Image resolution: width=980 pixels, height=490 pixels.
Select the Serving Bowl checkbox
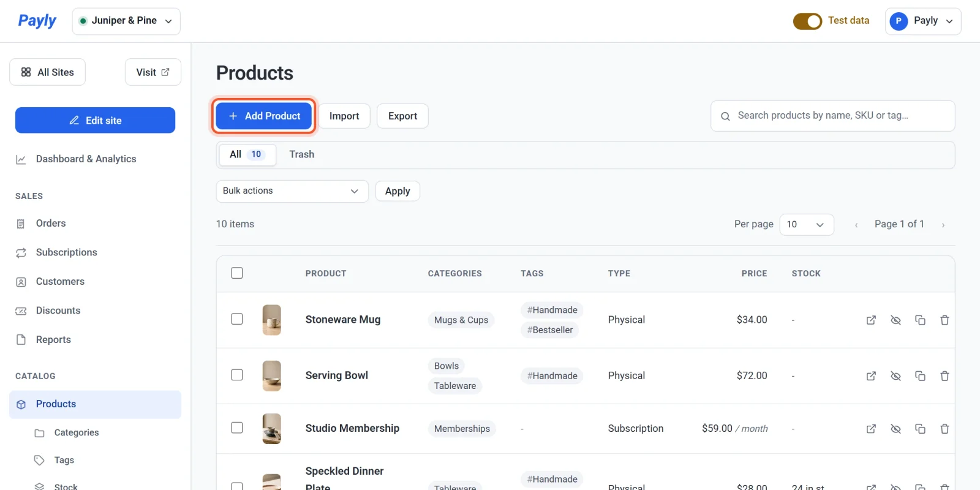[x=237, y=375]
